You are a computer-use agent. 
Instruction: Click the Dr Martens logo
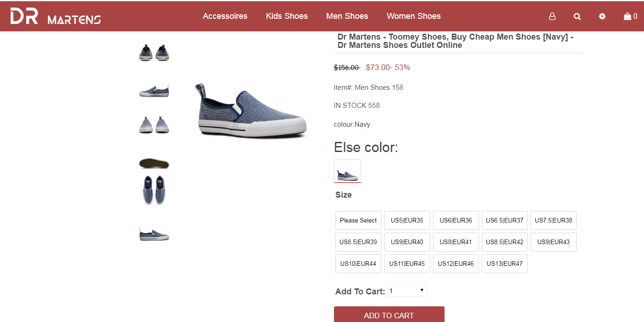[x=56, y=16]
